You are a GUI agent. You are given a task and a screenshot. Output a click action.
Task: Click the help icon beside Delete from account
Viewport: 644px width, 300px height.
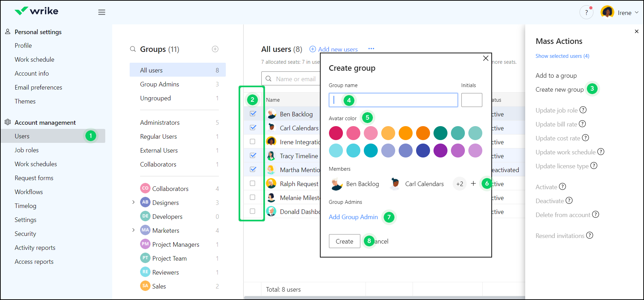(x=596, y=215)
